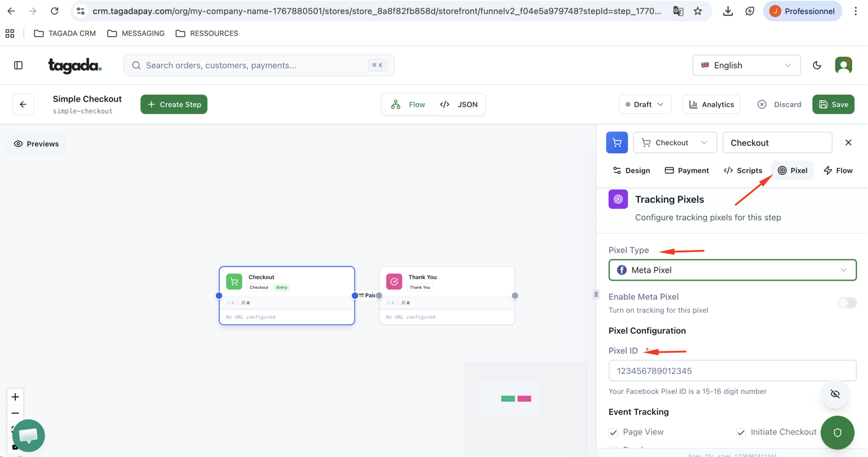
Task: Open the Pixel Type dropdown
Action: coord(732,270)
